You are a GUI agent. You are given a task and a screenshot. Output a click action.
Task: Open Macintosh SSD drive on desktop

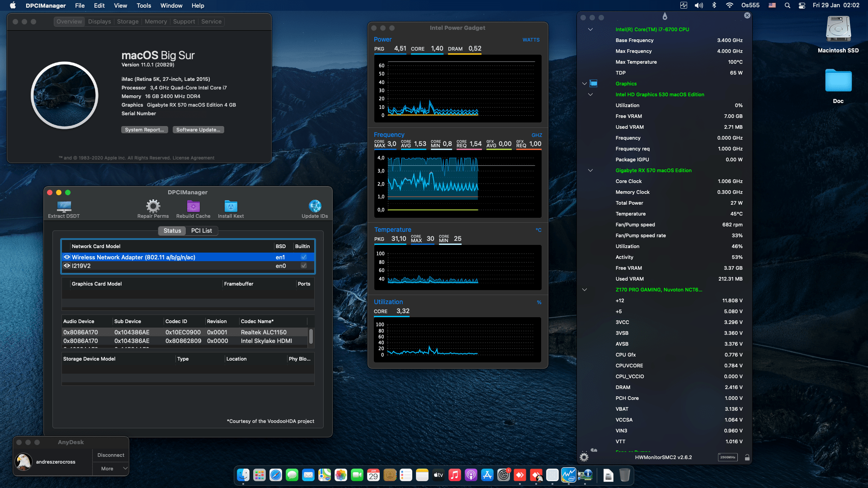tap(838, 30)
